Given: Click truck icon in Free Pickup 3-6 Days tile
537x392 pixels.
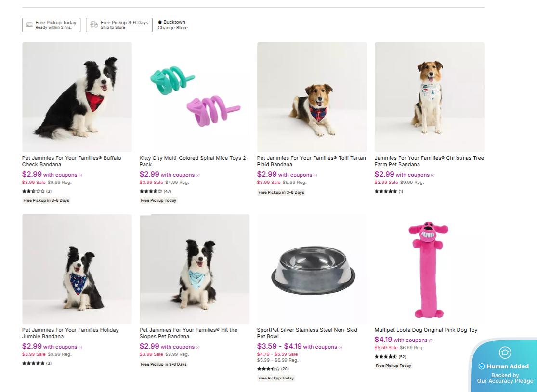Looking at the screenshot, I should point(93,25).
